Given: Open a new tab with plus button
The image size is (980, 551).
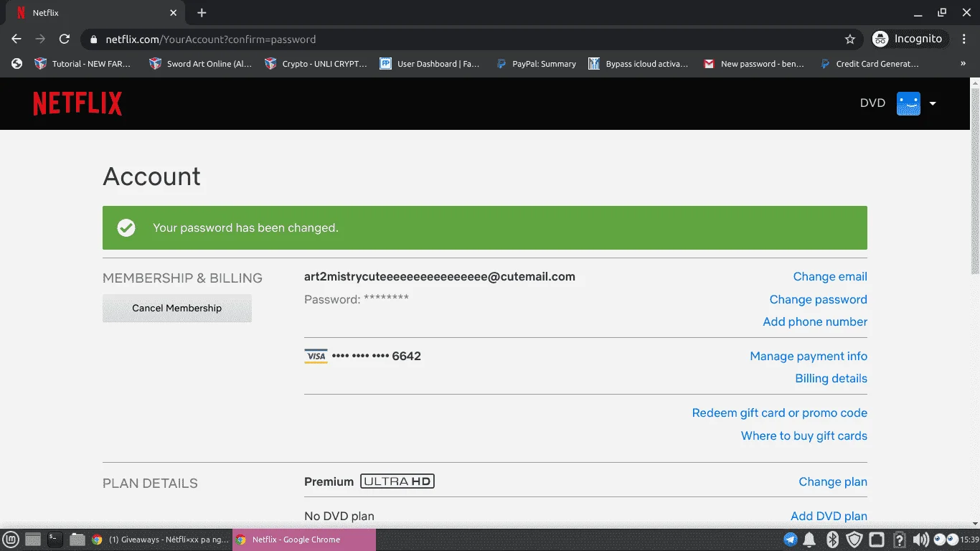Looking at the screenshot, I should coord(202,13).
